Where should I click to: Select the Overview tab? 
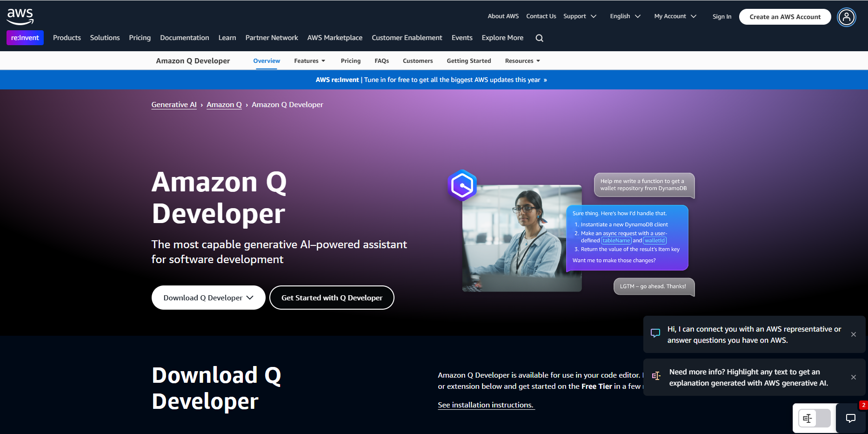267,61
